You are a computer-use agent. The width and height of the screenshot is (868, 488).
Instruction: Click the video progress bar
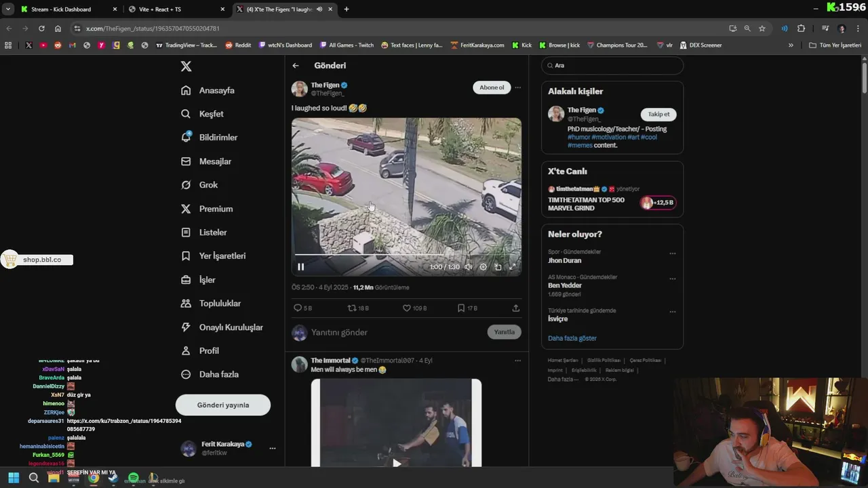coord(406,255)
